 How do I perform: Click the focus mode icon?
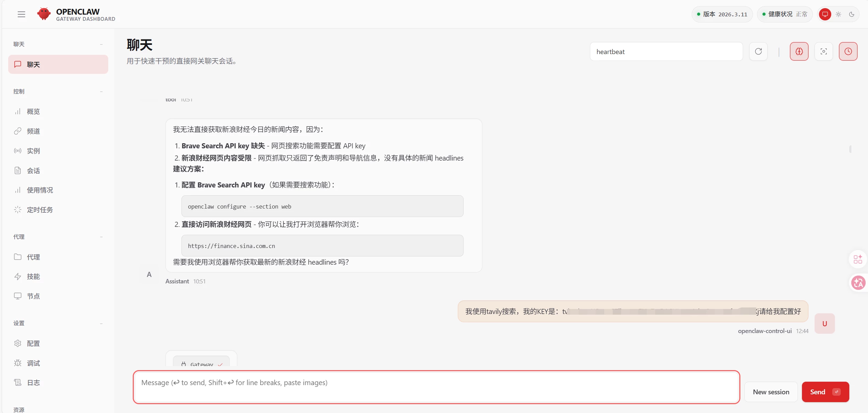(823, 52)
